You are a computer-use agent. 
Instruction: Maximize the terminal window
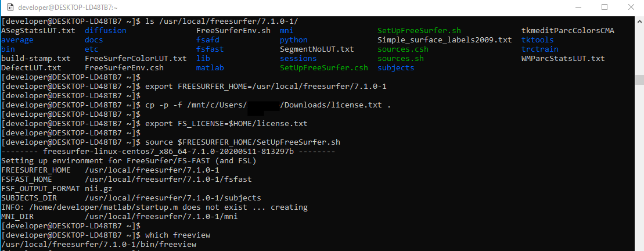604,8
